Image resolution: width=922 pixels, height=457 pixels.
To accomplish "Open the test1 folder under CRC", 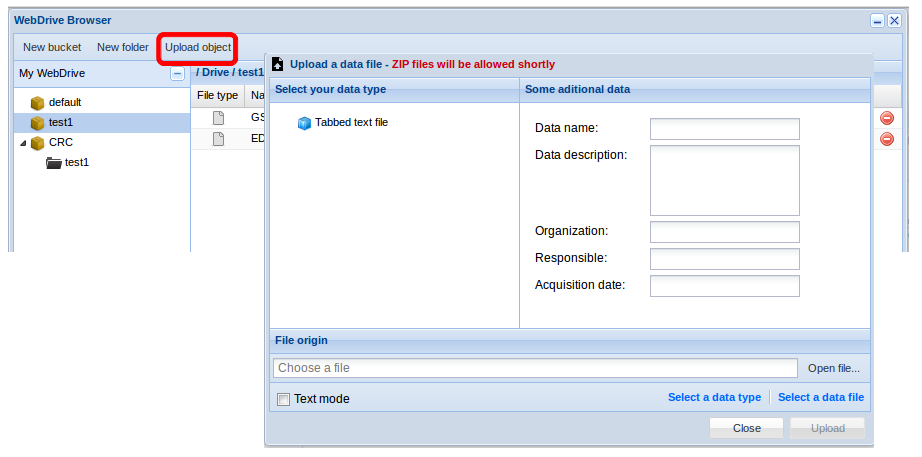I will click(x=68, y=162).
